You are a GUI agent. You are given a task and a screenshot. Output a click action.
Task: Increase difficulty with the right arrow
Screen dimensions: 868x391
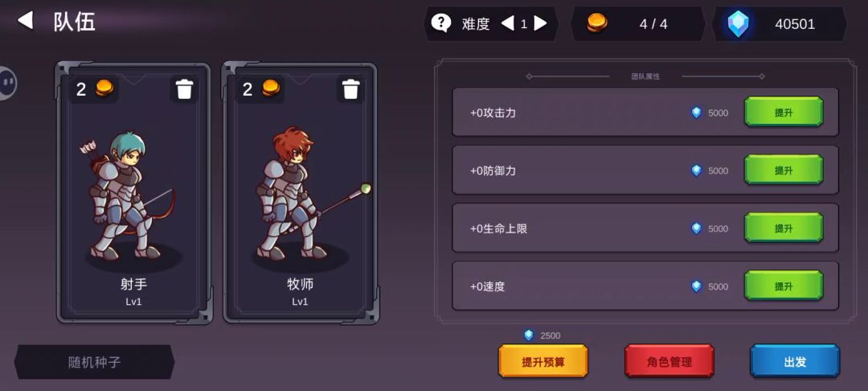(540, 23)
